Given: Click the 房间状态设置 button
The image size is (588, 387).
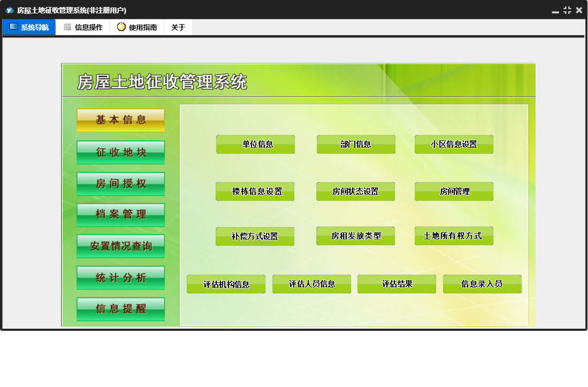Looking at the screenshot, I should (x=355, y=192).
